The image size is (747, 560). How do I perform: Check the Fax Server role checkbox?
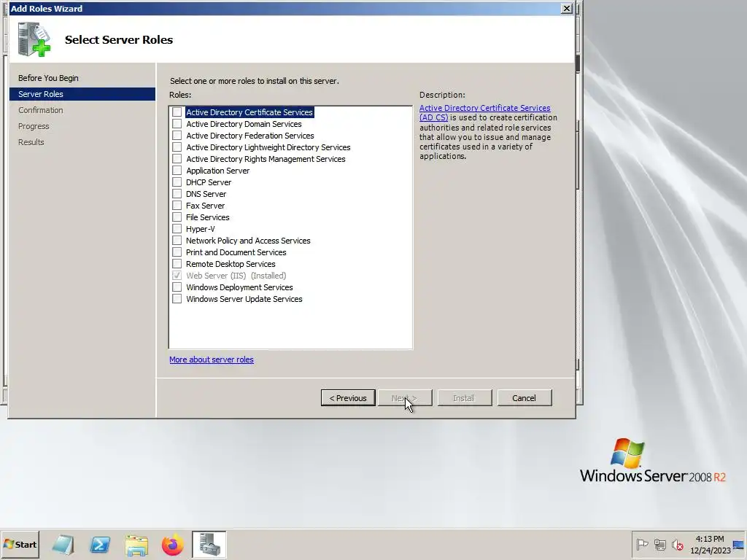click(177, 205)
